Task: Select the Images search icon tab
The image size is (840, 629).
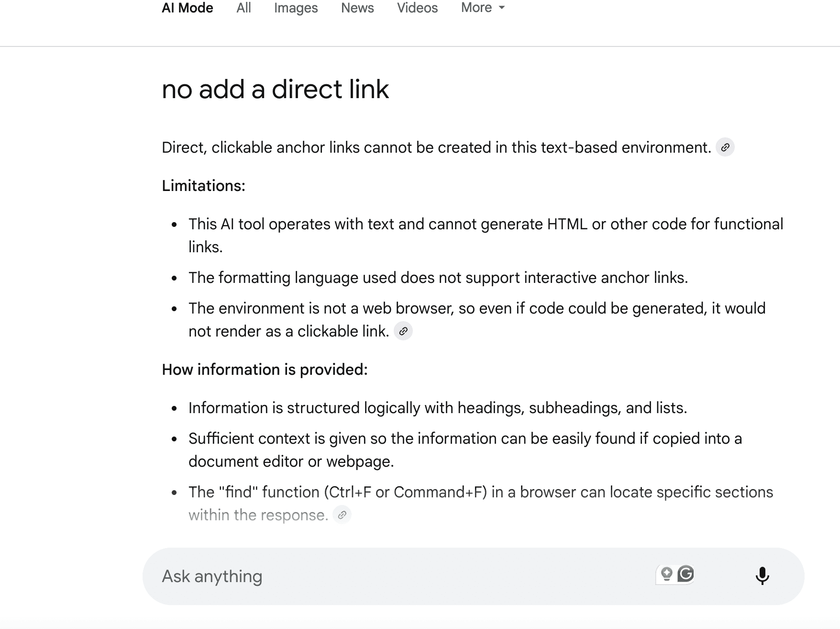Action: pos(295,8)
